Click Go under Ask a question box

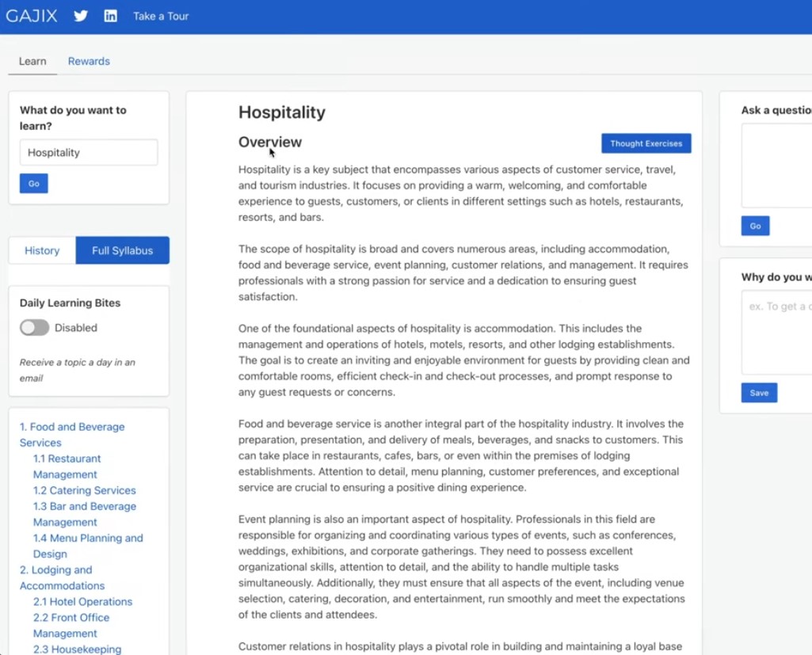755,226
